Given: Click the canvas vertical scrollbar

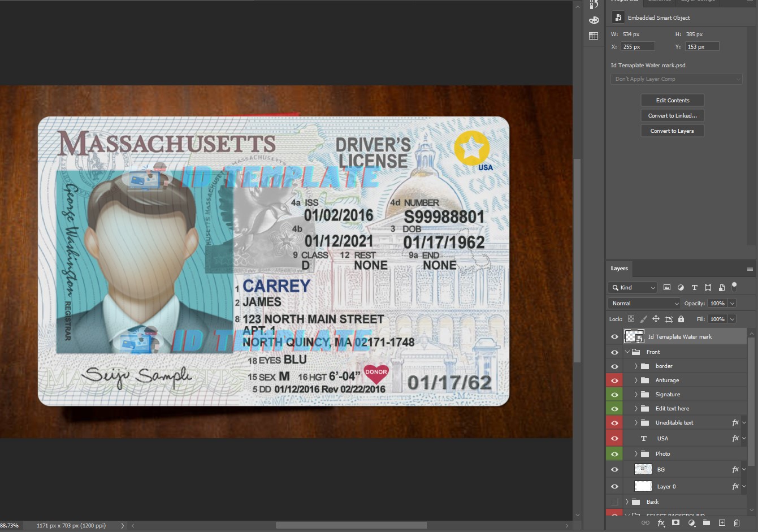Looking at the screenshot, I should (577, 260).
